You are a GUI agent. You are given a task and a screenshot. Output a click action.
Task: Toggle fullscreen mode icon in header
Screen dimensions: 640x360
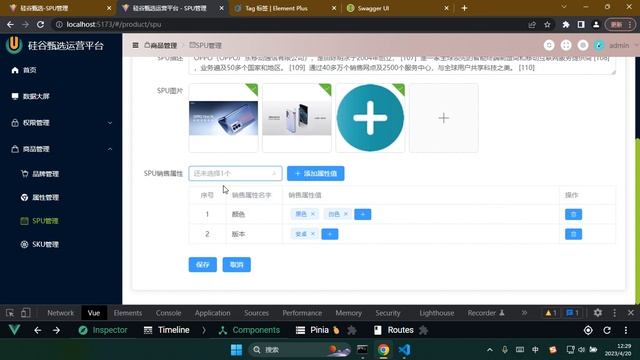(566, 45)
